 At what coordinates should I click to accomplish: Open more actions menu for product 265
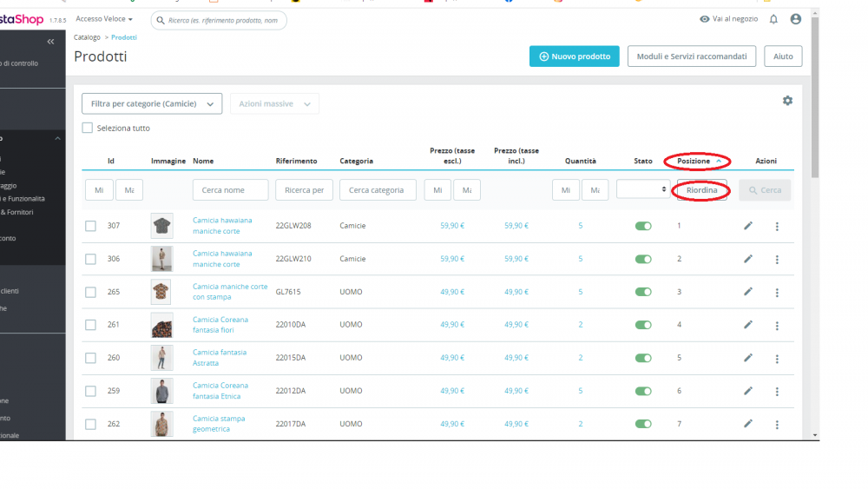(x=777, y=293)
